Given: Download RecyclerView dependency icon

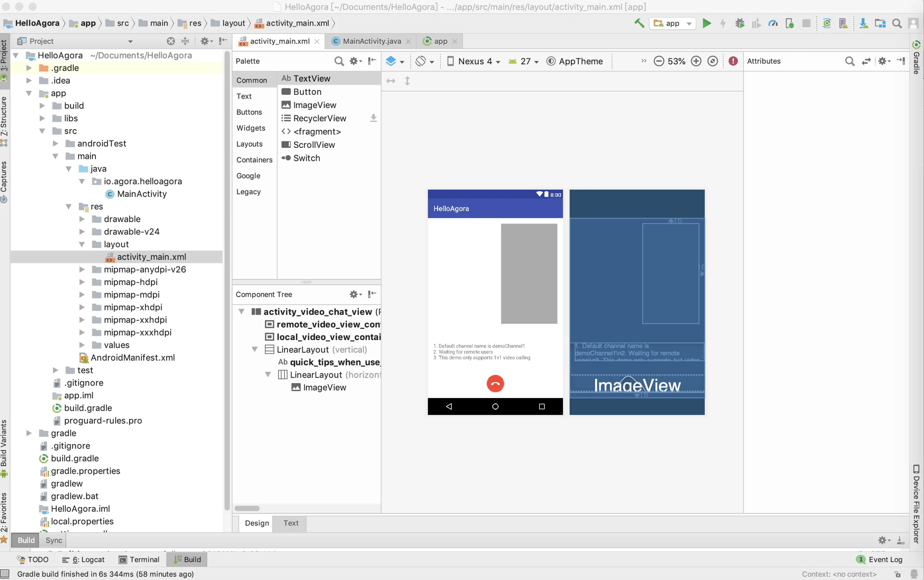Looking at the screenshot, I should 373,118.
